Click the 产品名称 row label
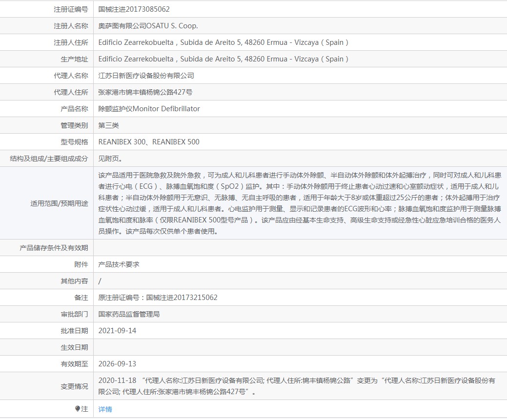Screen dimensions: 507x420 pos(74,109)
